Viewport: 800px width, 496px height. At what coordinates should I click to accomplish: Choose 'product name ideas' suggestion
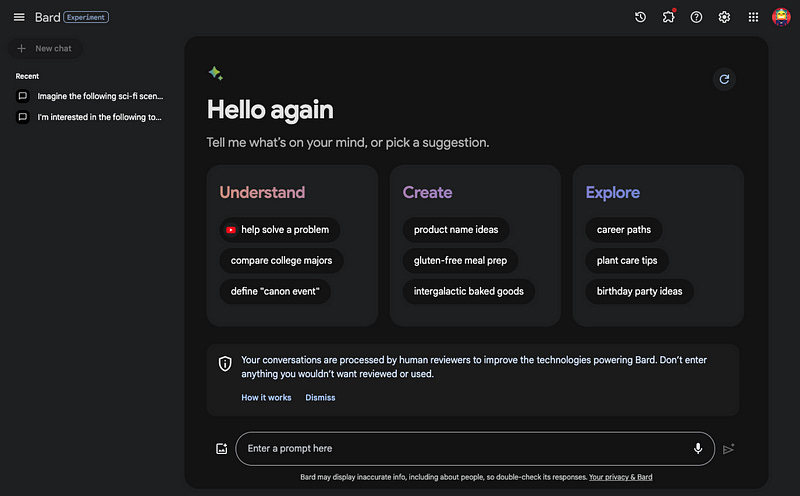click(x=456, y=230)
